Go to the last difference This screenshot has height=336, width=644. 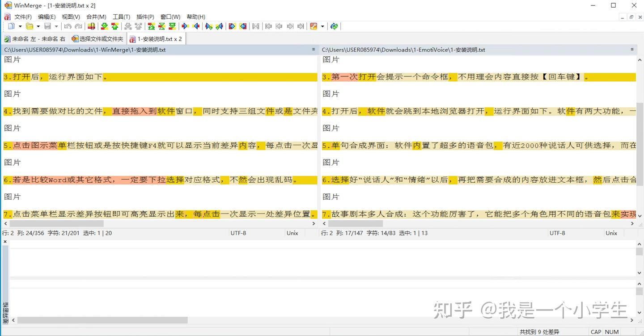click(x=172, y=26)
